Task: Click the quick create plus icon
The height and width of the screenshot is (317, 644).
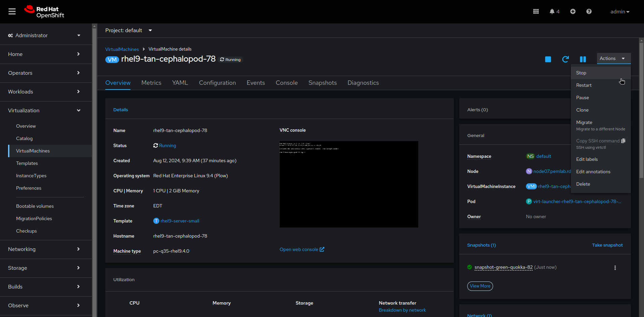Action: click(573, 11)
